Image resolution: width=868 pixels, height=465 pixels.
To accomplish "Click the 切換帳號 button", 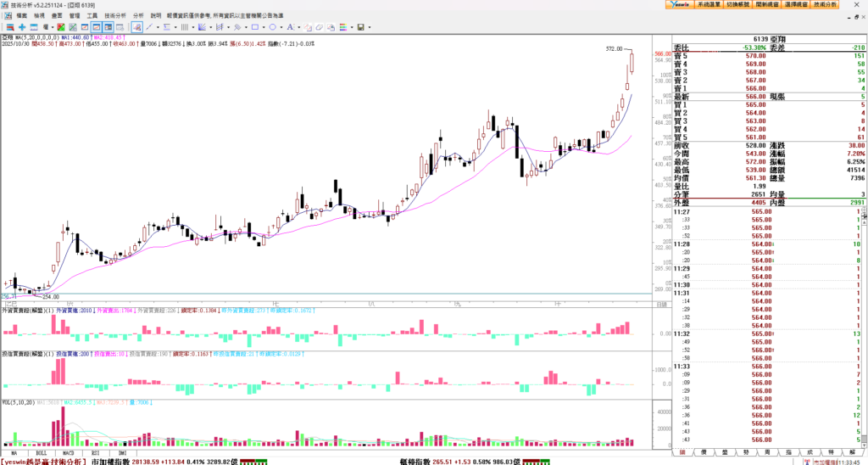I will pyautogui.click(x=739, y=5).
